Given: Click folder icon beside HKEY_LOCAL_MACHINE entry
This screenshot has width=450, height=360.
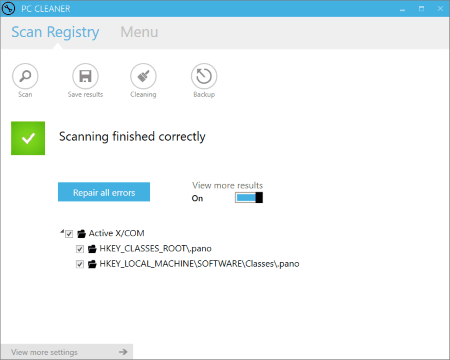Looking at the screenshot, I should [92, 264].
